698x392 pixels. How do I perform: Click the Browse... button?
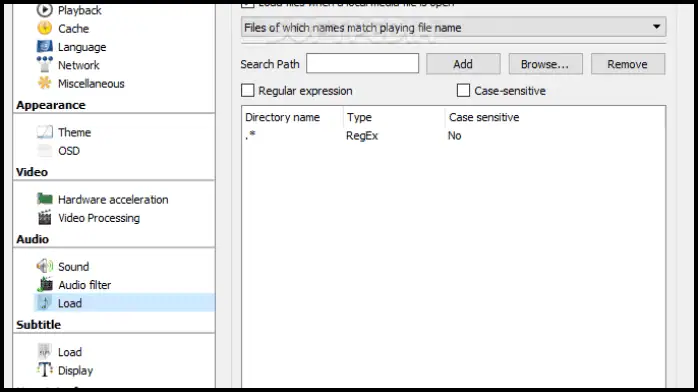tap(545, 64)
